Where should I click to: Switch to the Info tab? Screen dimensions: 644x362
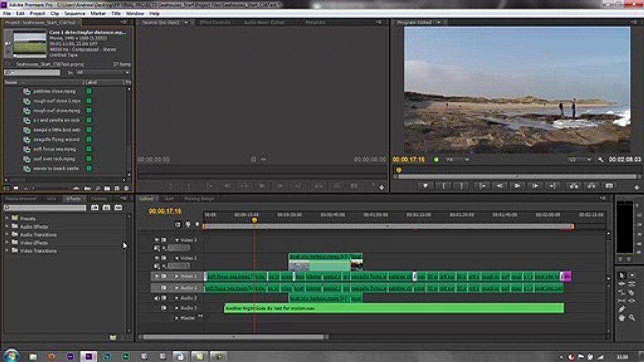tap(51, 199)
